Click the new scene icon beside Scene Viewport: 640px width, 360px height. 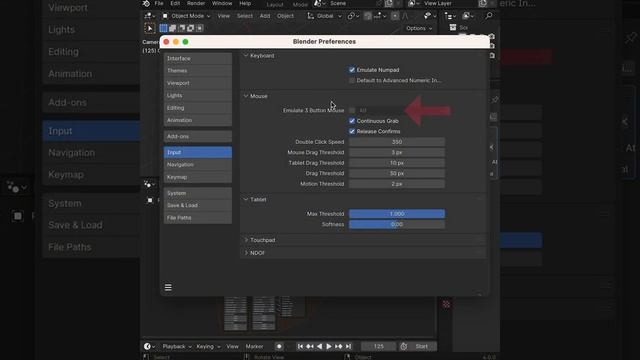[x=389, y=4]
